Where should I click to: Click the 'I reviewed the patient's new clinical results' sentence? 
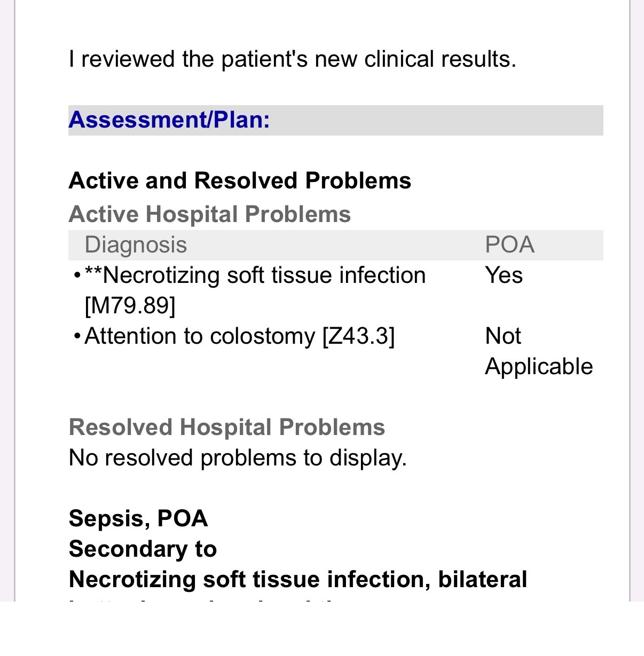pyautogui.click(x=292, y=59)
